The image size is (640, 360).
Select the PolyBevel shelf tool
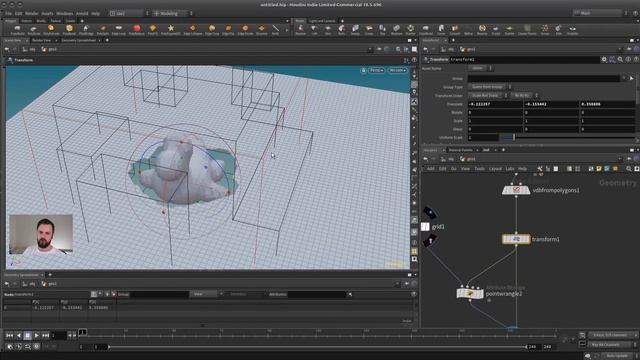pos(69,30)
